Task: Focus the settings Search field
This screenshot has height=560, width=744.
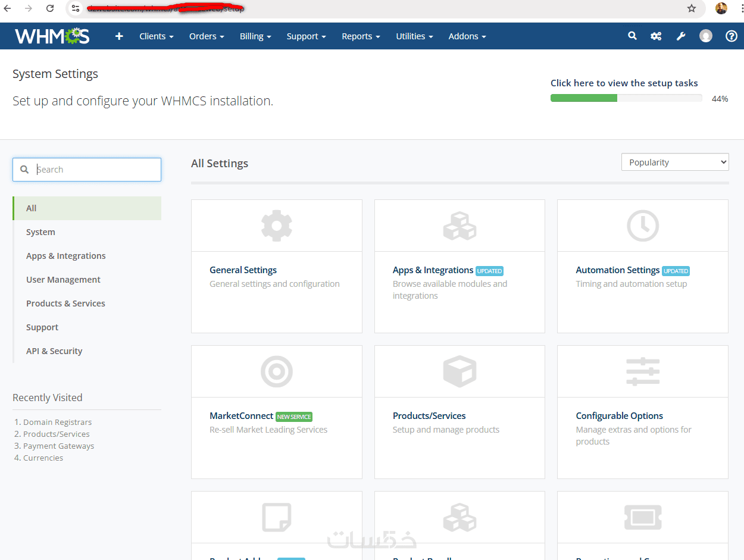Action: 87,170
